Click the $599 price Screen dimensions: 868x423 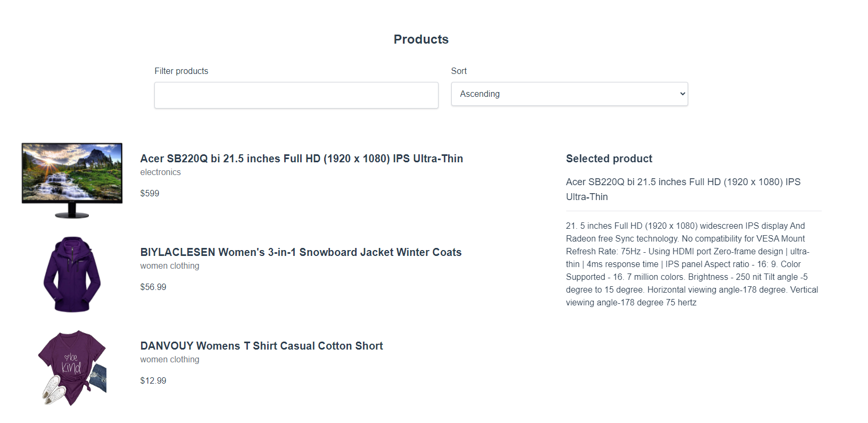[x=150, y=194]
